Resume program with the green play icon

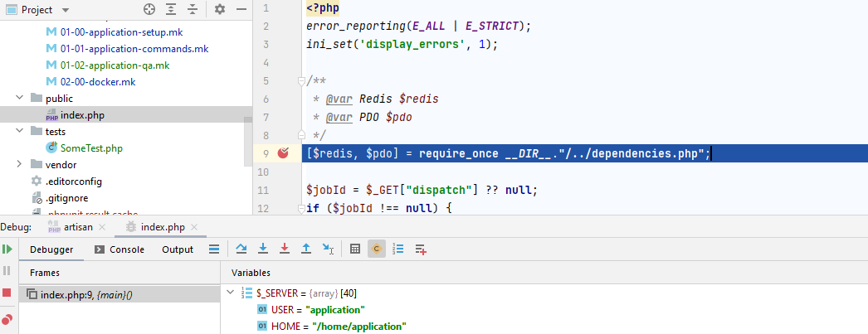coord(7,249)
